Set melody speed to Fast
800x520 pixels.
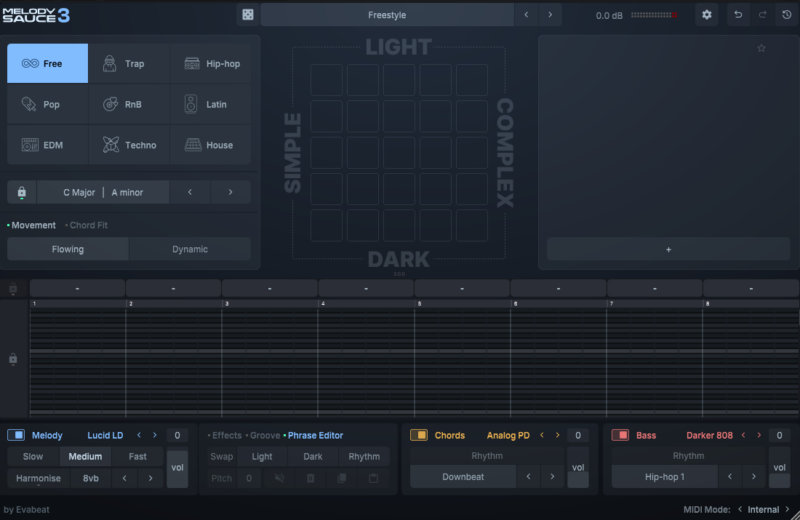[x=137, y=457]
